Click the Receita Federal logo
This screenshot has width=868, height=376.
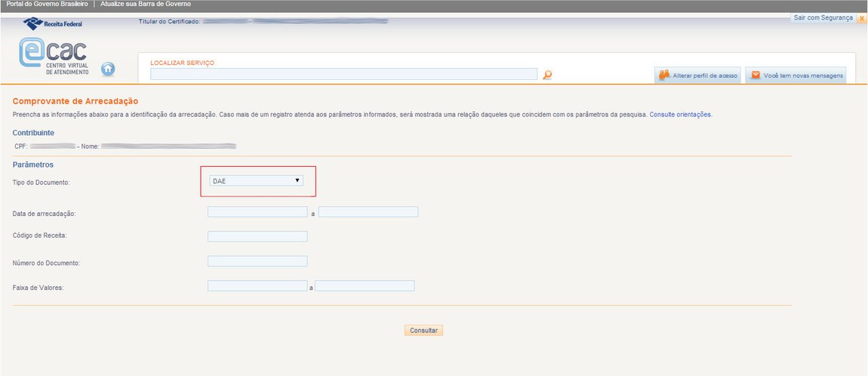pyautogui.click(x=54, y=23)
